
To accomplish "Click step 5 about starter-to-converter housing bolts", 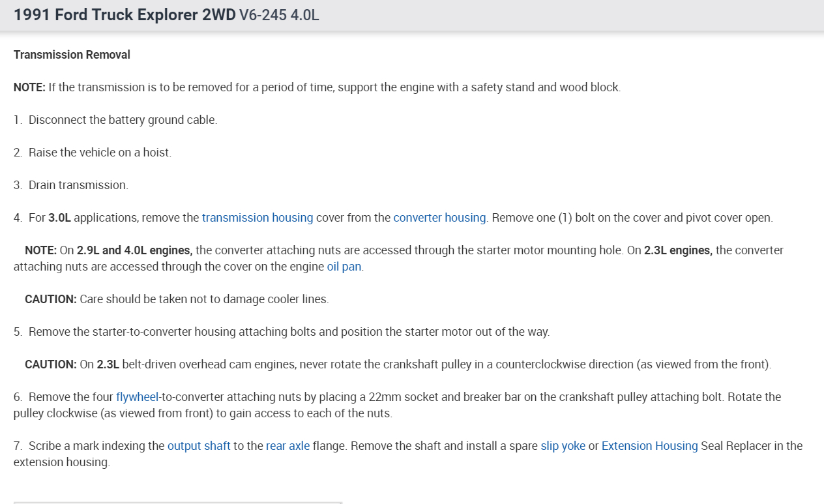I will 289,332.
